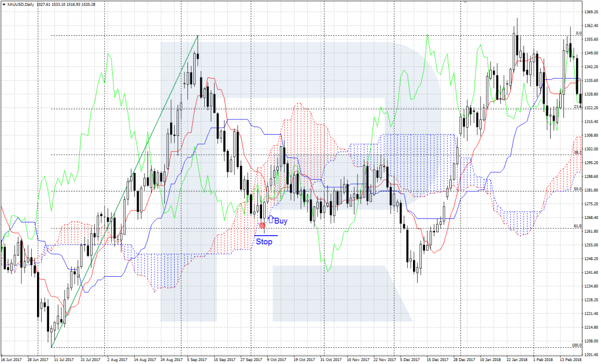Click the 10 Nov 2017 date label
The image size is (601, 364).
click(358, 360)
